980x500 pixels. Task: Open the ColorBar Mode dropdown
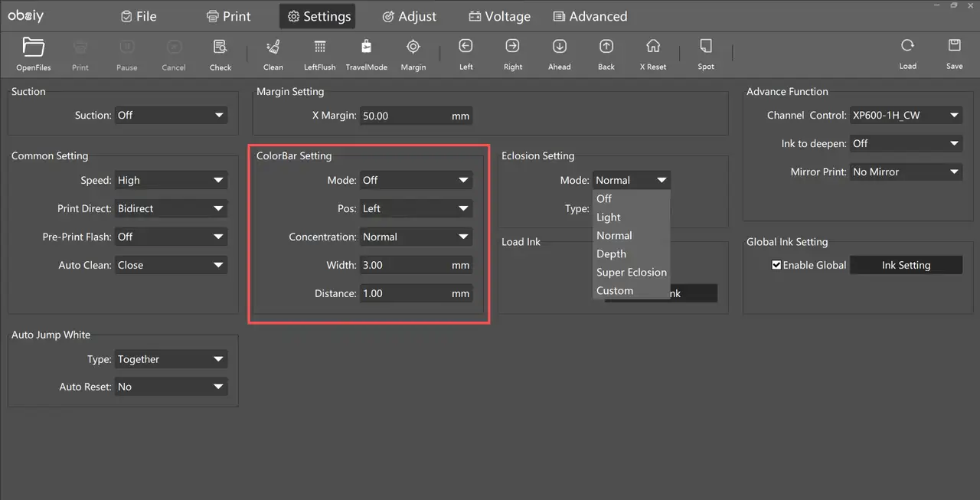pos(416,181)
